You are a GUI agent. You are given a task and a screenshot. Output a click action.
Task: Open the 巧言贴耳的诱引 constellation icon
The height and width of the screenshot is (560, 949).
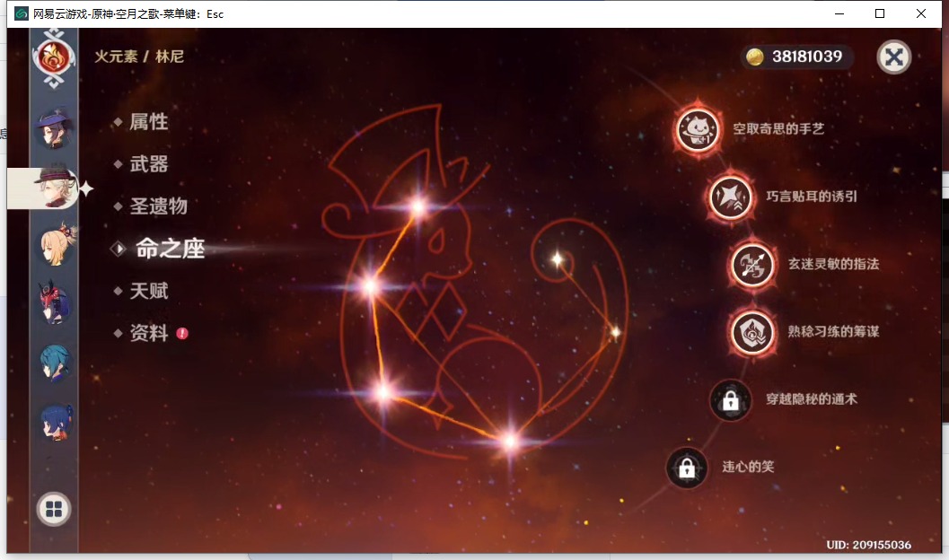pyautogui.click(x=731, y=197)
